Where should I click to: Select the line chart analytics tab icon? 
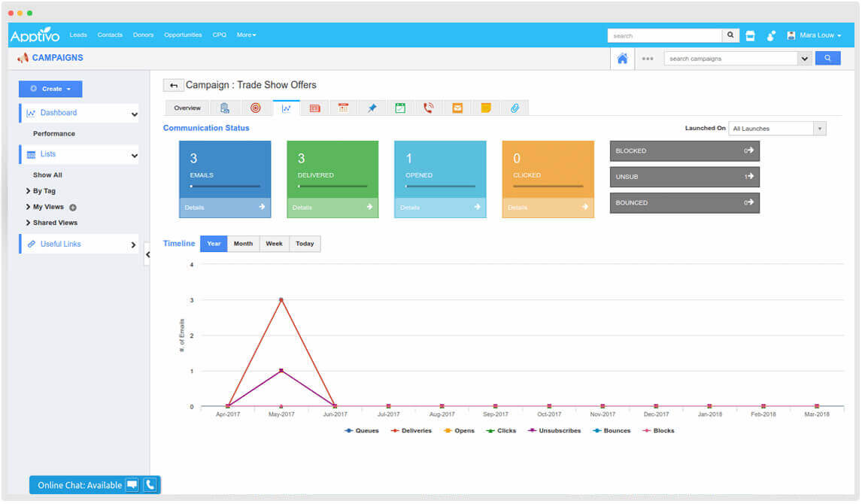[286, 108]
